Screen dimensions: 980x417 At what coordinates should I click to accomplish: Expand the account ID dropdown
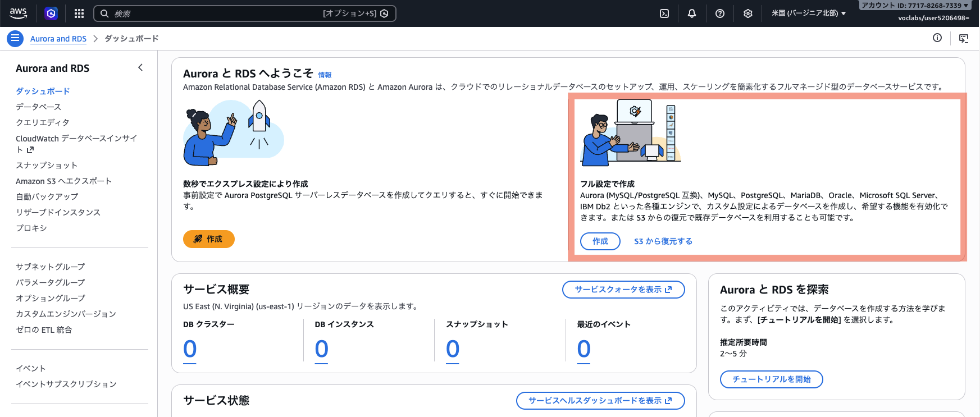click(915, 6)
